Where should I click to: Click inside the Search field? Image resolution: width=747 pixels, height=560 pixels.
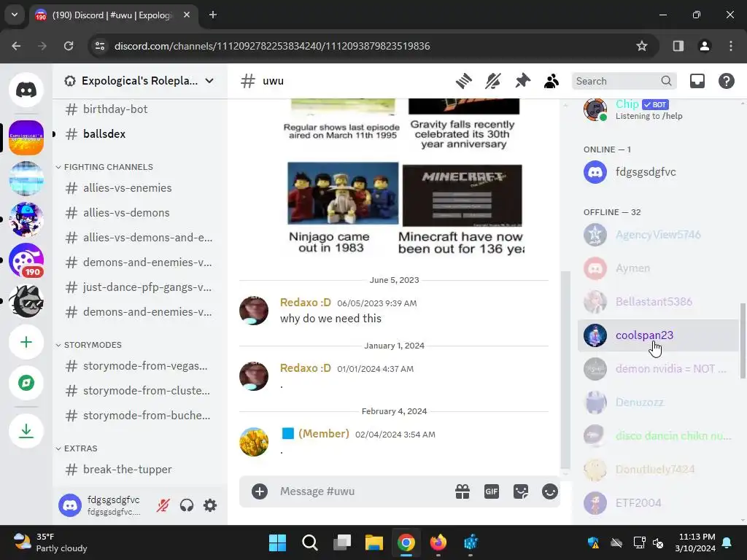coord(624,81)
